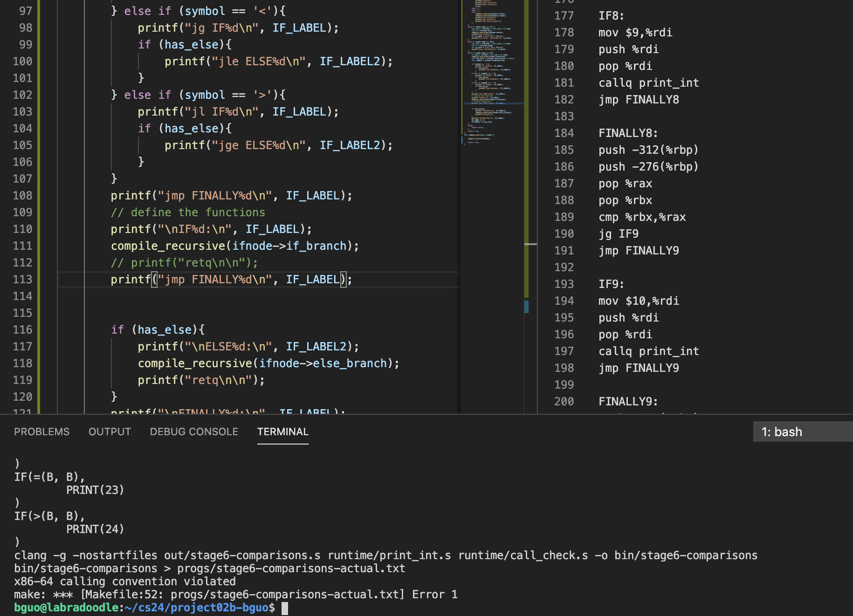Switch to the PROBLEMS panel tab
This screenshot has height=616, width=853.
pyautogui.click(x=41, y=431)
